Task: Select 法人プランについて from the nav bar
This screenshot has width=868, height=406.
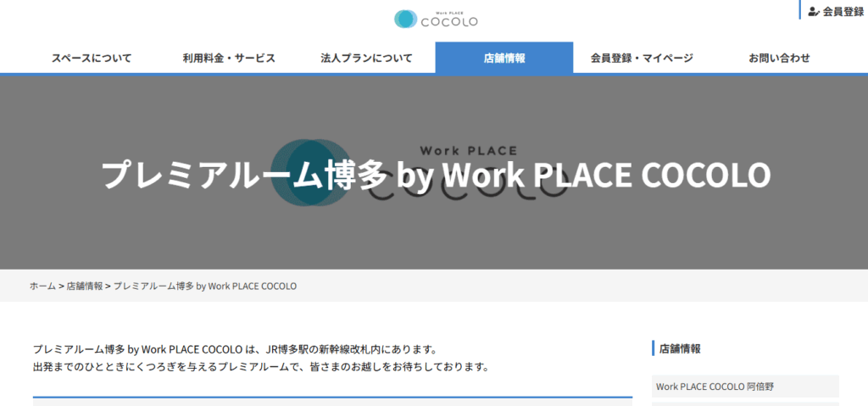Action: [x=366, y=58]
